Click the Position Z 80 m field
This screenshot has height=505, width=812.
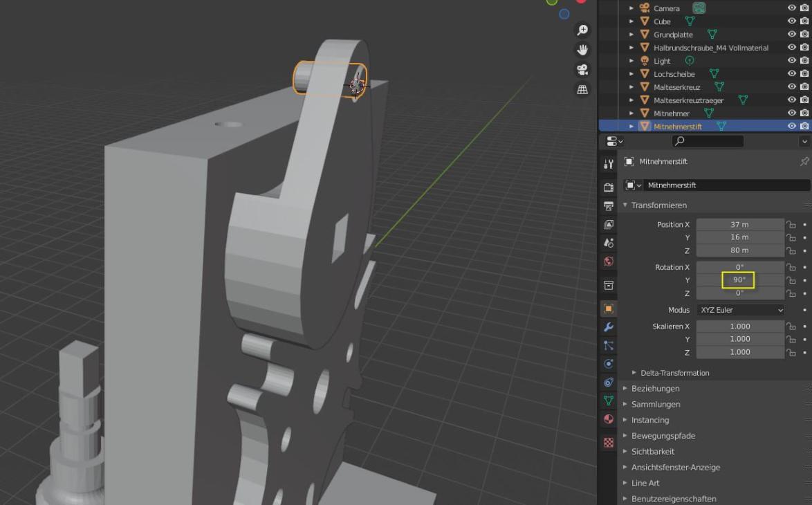(740, 250)
